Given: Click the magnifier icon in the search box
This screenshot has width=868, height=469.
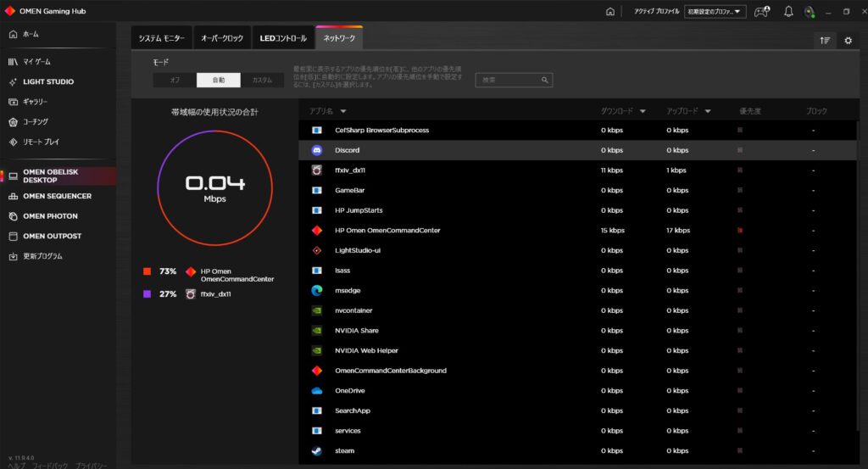Looking at the screenshot, I should click(x=545, y=80).
